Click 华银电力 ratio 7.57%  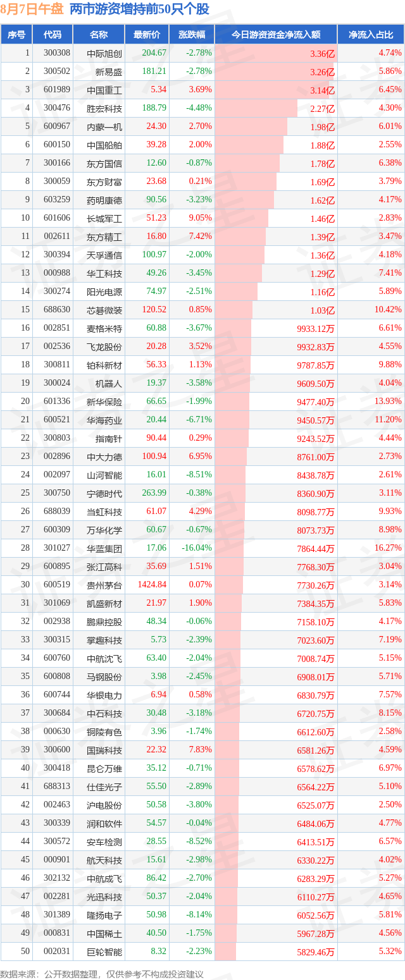[390, 695]
